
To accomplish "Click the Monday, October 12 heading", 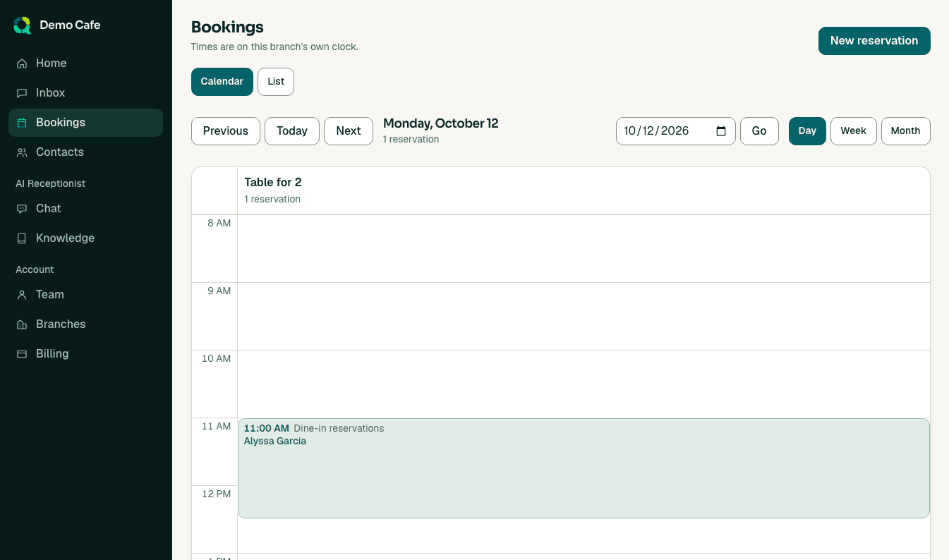I will pyautogui.click(x=441, y=123).
